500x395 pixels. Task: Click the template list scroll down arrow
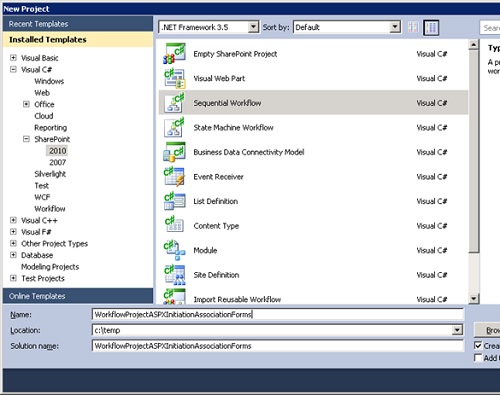(473, 298)
